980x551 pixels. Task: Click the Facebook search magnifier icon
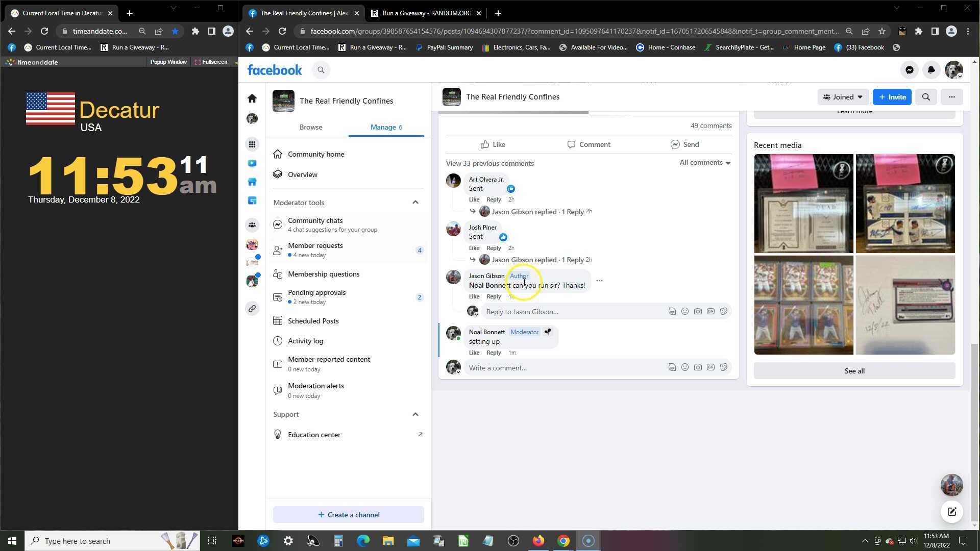321,70
